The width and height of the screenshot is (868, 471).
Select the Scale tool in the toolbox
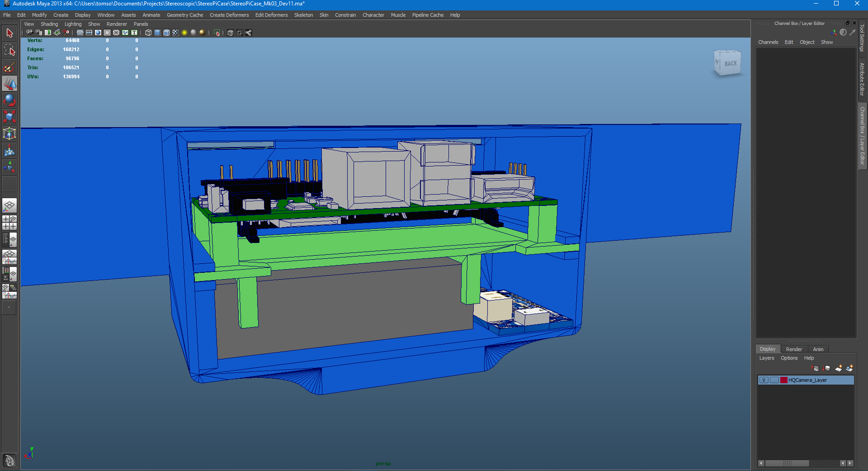(9, 116)
